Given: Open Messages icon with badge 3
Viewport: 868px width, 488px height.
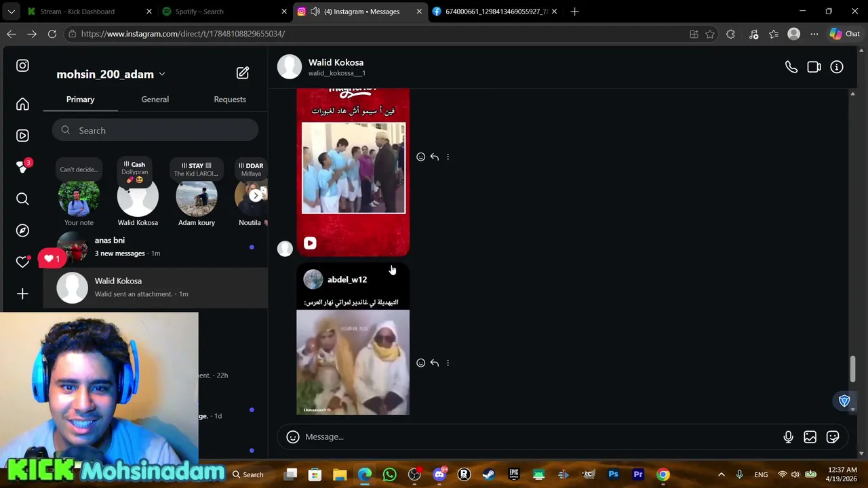Looking at the screenshot, I should click(x=22, y=167).
